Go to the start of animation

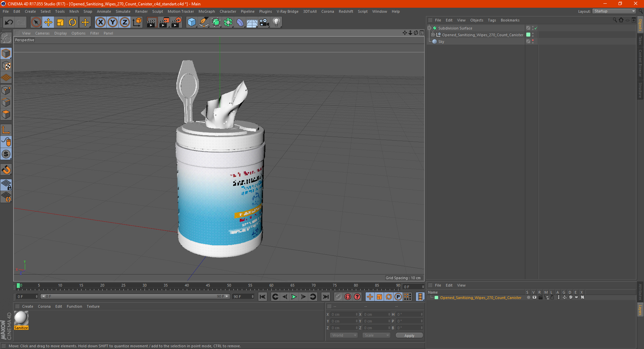point(263,297)
